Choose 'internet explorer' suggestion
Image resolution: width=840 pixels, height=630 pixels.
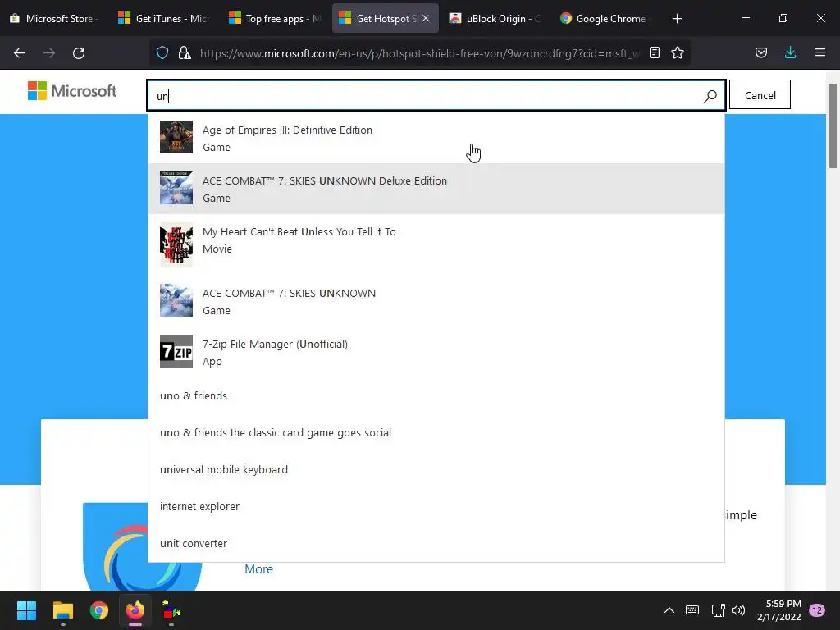click(x=436, y=507)
